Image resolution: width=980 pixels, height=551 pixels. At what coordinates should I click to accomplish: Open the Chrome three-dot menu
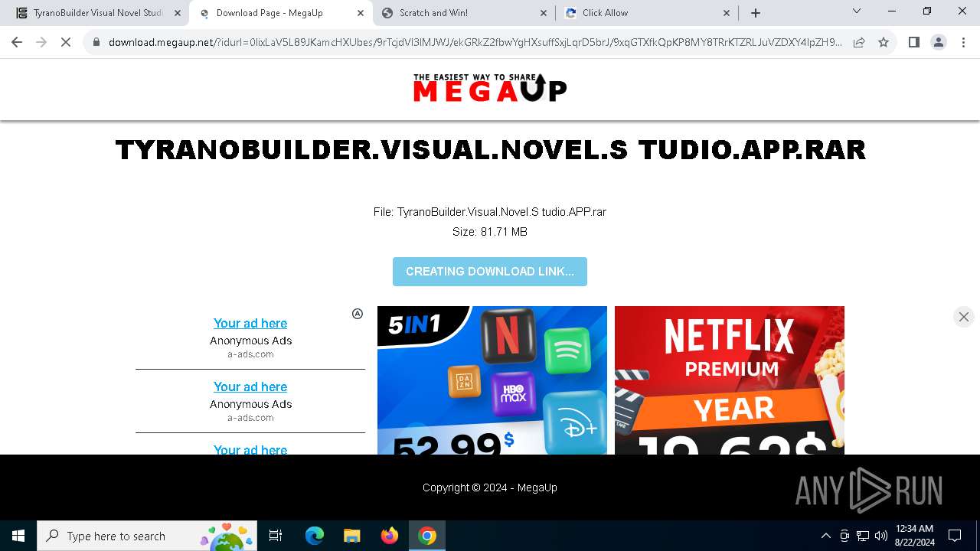pyautogui.click(x=963, y=42)
